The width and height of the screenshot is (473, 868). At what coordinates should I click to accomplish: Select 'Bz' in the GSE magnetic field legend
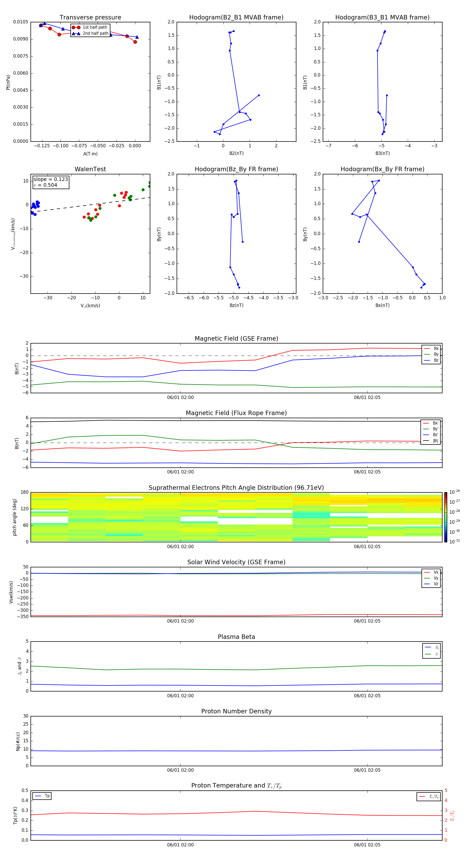[431, 360]
